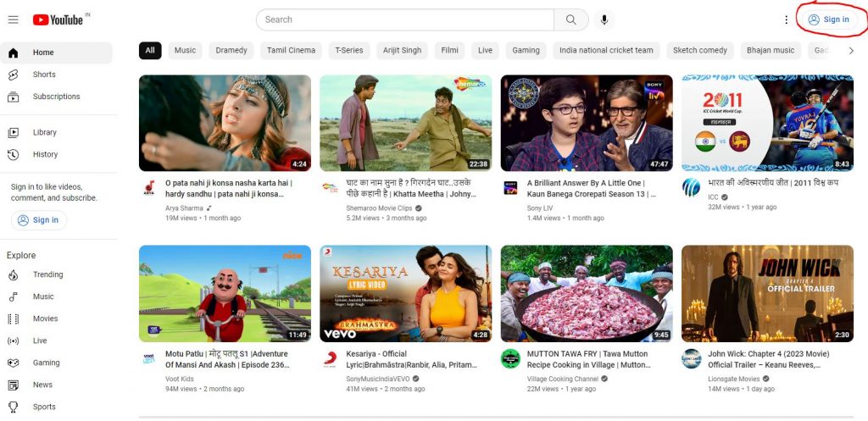
Task: Click Shemaroo Movie Clips channel name
Action: pos(379,208)
